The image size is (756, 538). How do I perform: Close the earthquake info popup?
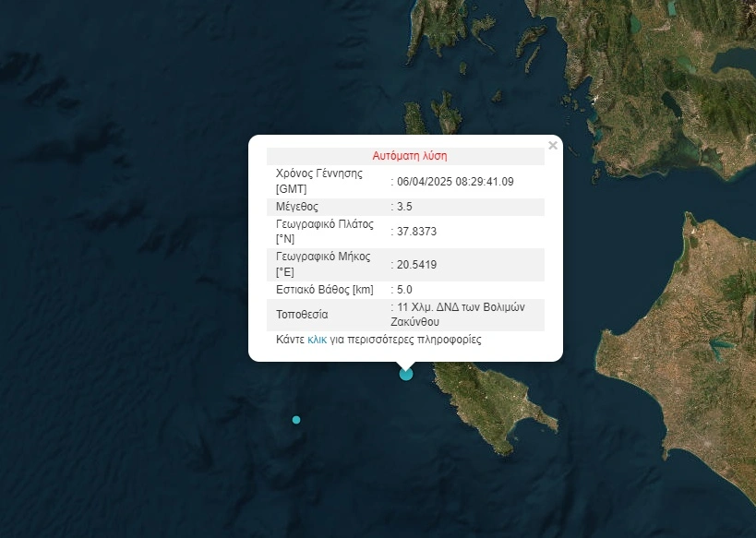click(553, 145)
